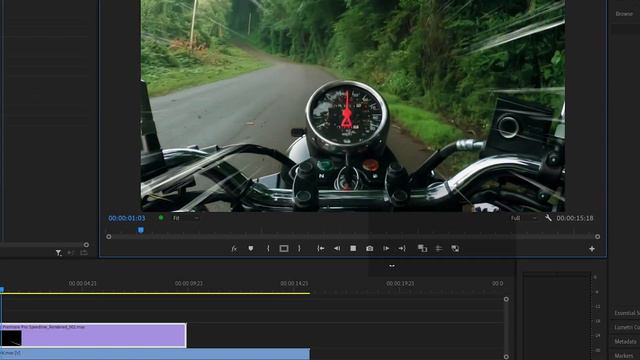The height and width of the screenshot is (360, 640).
Task: Open Program Monitor settings wrench
Action: point(548,218)
